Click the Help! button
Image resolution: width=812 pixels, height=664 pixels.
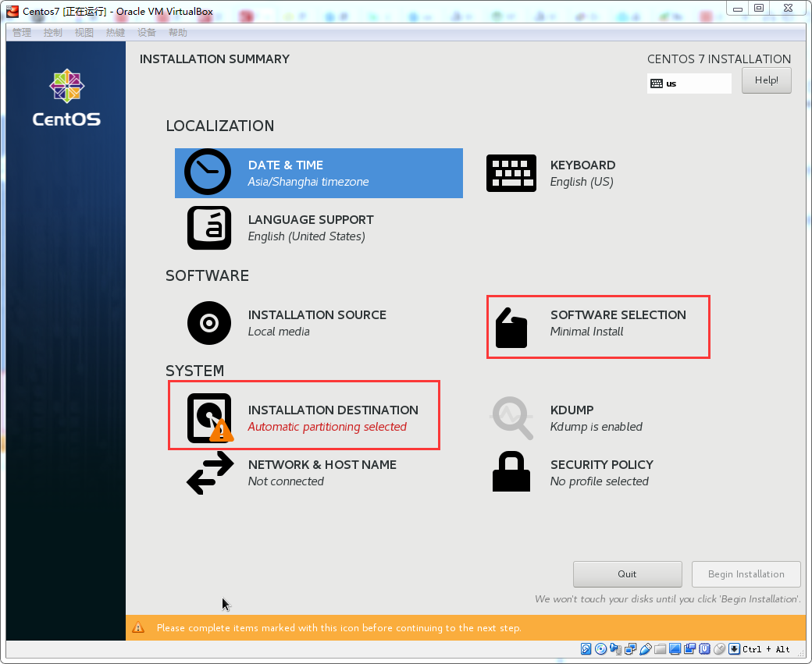[x=766, y=80]
